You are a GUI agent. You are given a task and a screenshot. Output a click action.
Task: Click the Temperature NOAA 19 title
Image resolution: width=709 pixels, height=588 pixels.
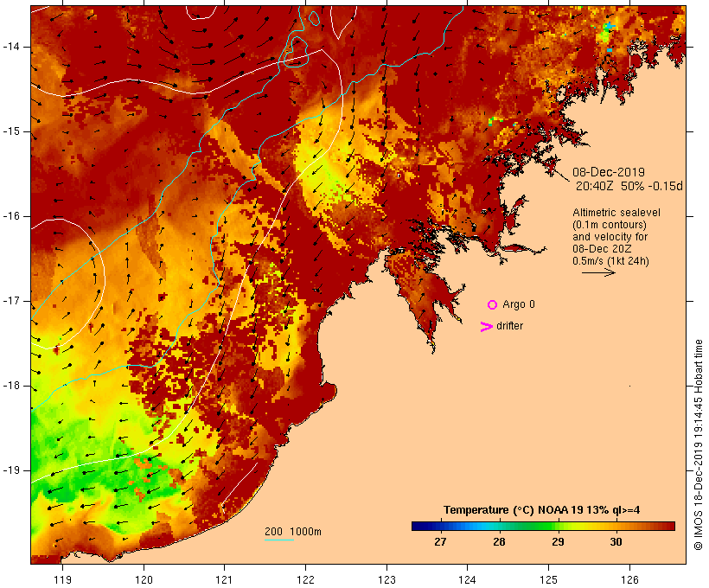542,510
